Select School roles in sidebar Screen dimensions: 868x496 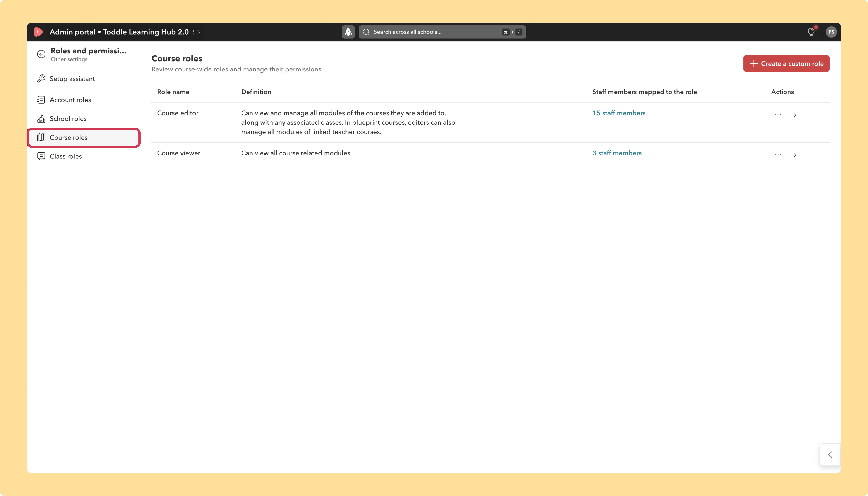point(83,118)
